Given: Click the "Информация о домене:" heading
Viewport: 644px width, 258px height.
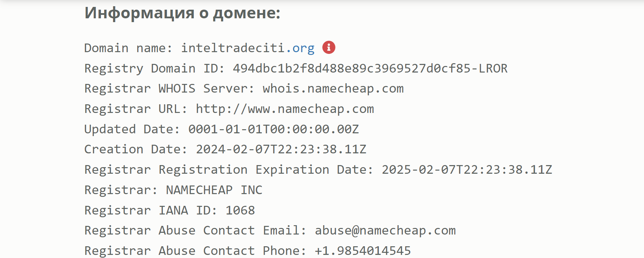Looking at the screenshot, I should [x=183, y=13].
